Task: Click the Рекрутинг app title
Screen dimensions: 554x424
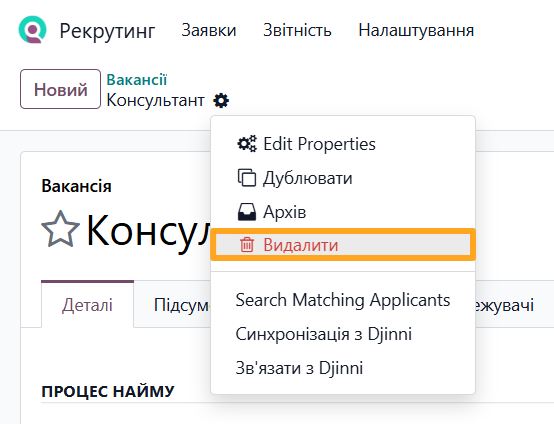Action: 107,31
